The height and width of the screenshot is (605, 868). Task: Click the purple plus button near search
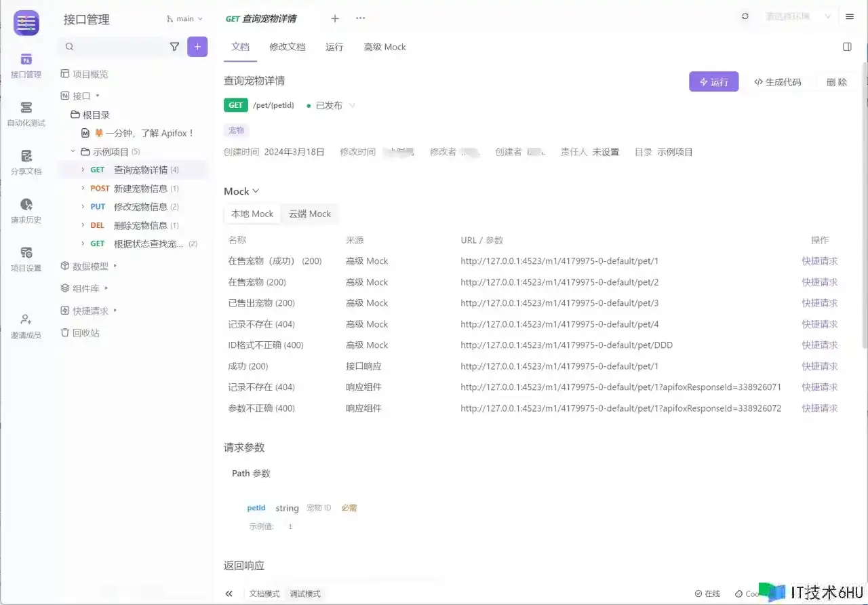(x=197, y=47)
